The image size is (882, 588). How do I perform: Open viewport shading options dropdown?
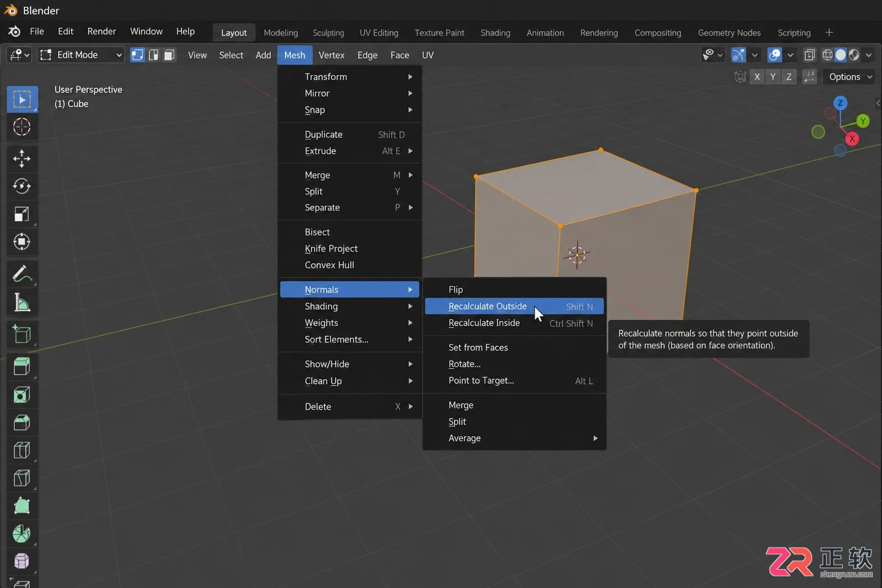869,55
